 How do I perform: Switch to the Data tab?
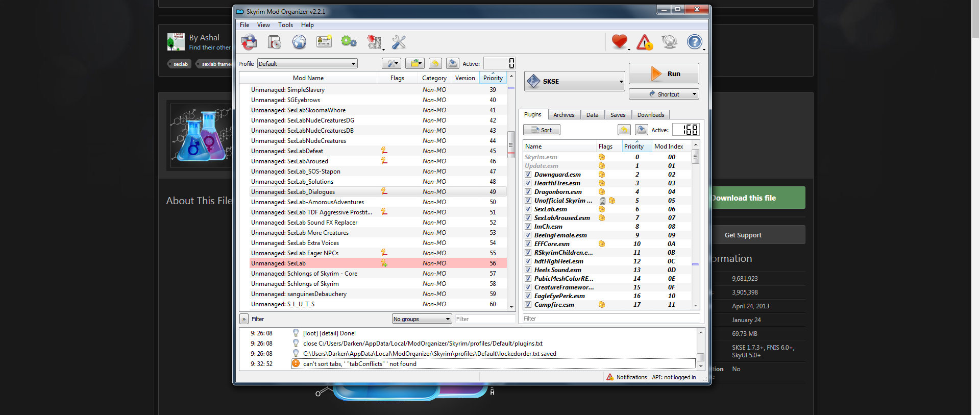[x=593, y=115]
